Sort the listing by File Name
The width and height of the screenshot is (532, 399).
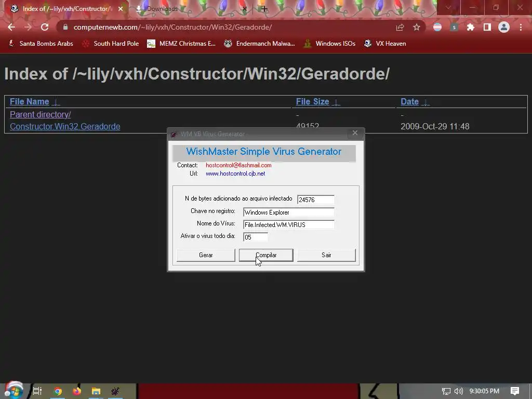click(30, 101)
